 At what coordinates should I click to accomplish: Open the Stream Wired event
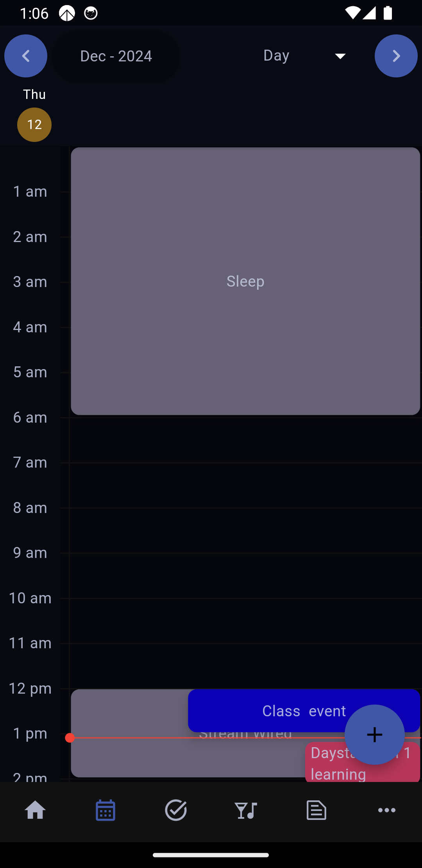(x=129, y=755)
